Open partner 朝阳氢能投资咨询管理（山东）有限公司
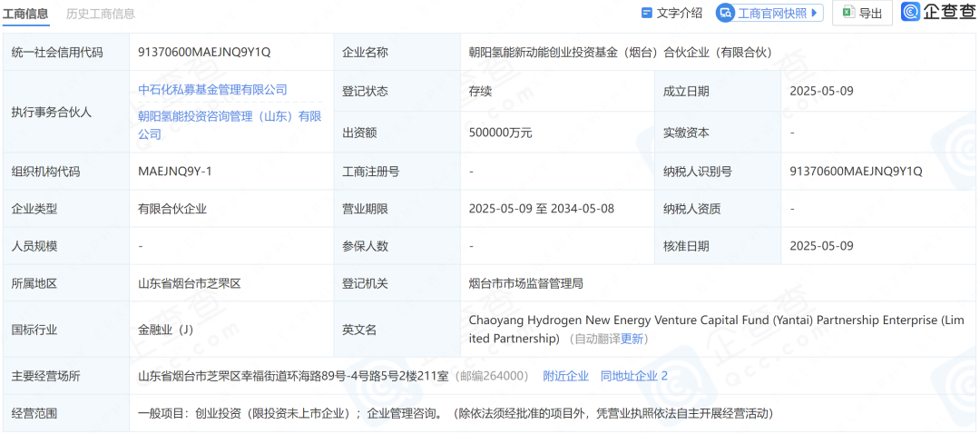 pyautogui.click(x=230, y=125)
